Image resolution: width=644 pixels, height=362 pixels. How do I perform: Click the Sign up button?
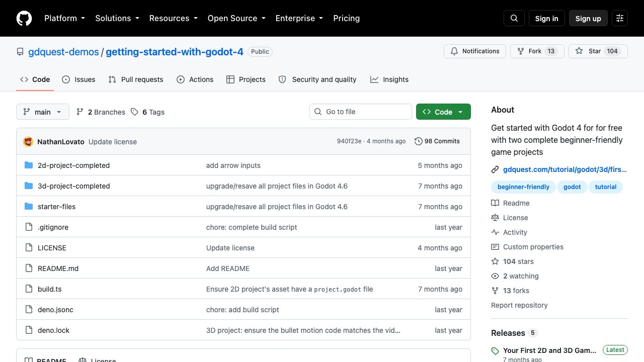click(x=588, y=18)
